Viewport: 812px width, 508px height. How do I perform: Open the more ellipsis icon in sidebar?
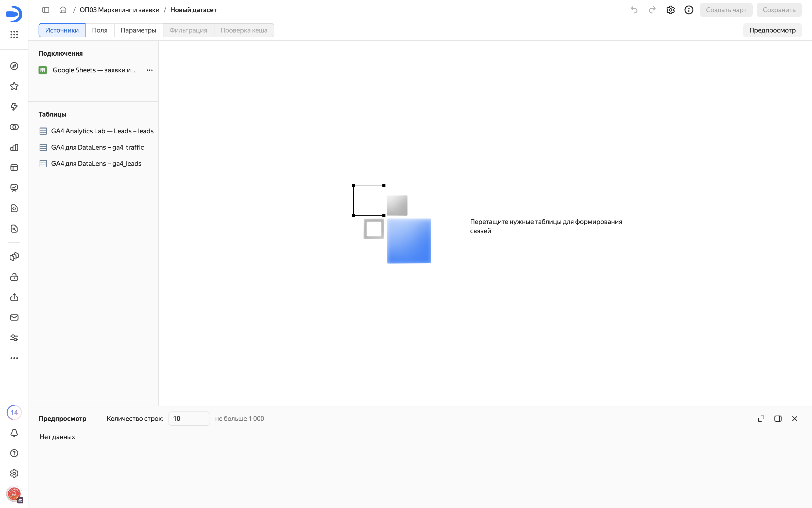coord(14,358)
